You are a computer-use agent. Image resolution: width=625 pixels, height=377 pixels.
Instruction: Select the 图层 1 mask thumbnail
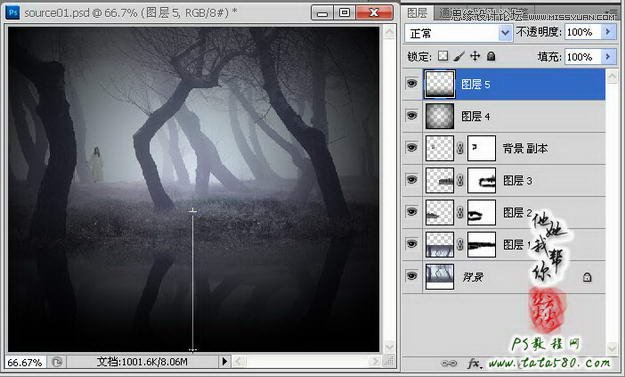click(482, 244)
